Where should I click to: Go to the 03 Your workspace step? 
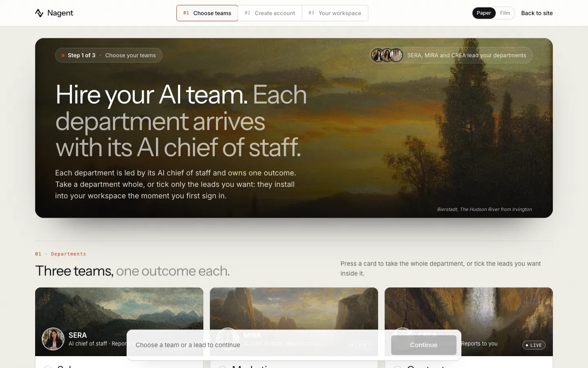pyautogui.click(x=335, y=13)
